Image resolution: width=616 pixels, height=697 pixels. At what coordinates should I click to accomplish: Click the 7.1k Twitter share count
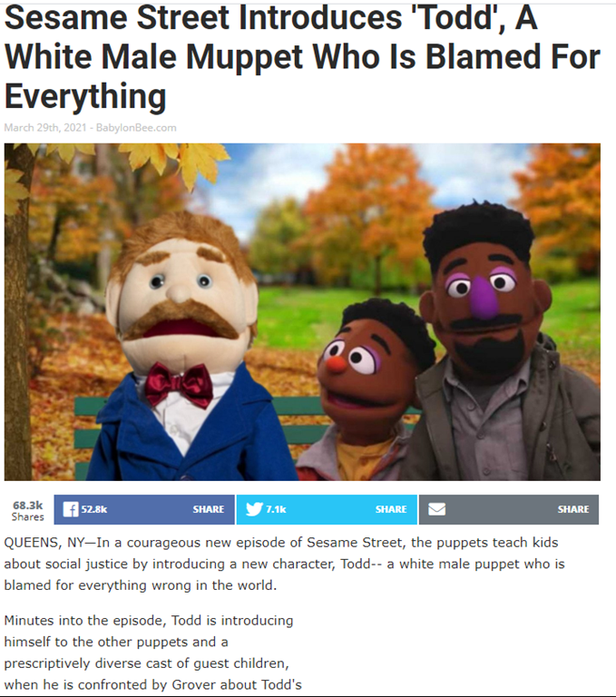[276, 509]
